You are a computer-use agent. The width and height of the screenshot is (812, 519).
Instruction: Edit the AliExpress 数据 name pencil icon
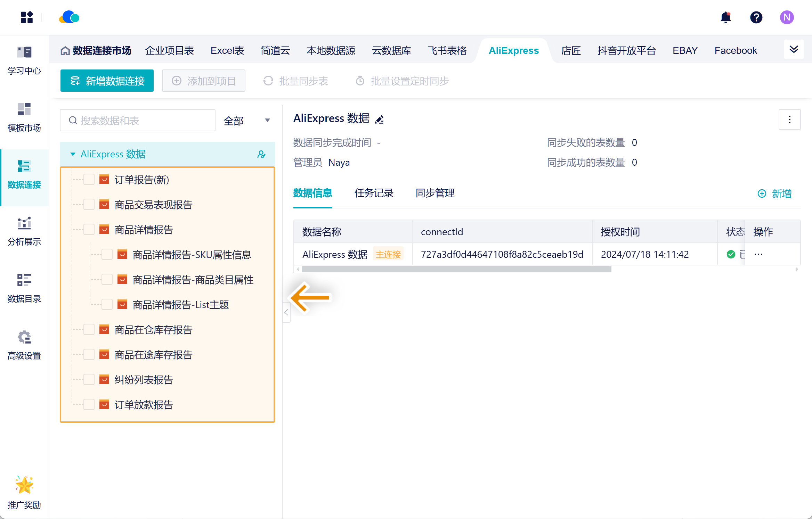point(379,120)
